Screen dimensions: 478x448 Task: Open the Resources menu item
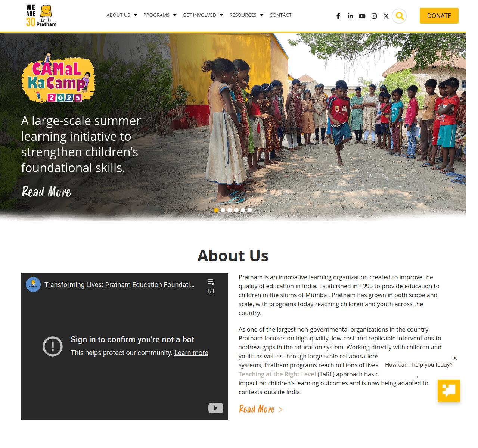(x=246, y=15)
